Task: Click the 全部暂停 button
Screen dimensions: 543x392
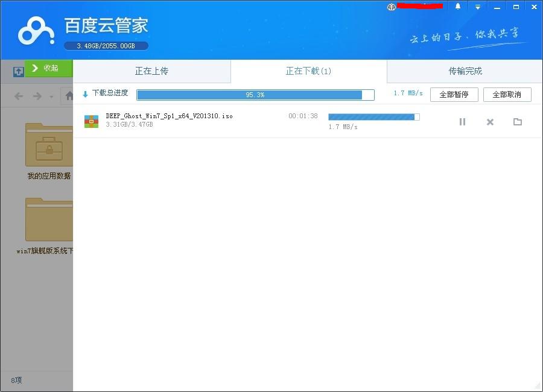Action: point(454,95)
